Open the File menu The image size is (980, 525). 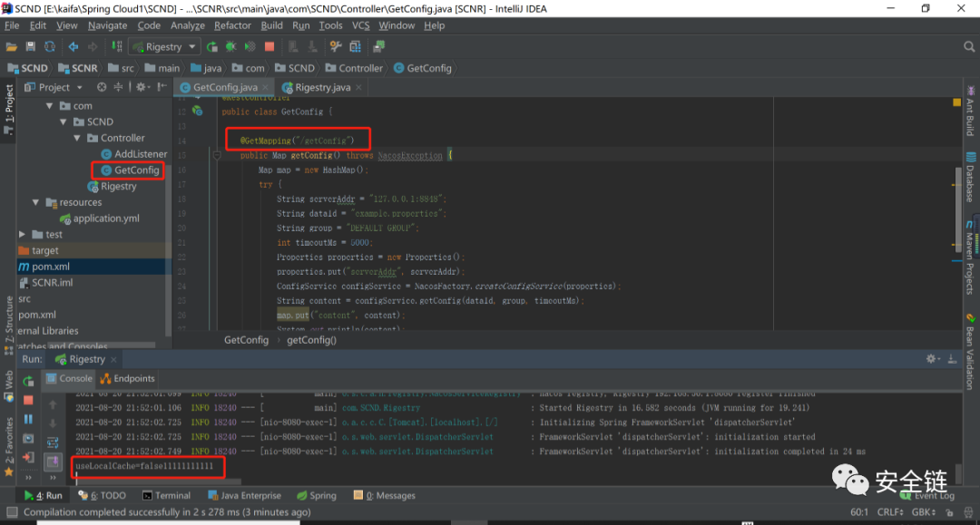point(12,25)
